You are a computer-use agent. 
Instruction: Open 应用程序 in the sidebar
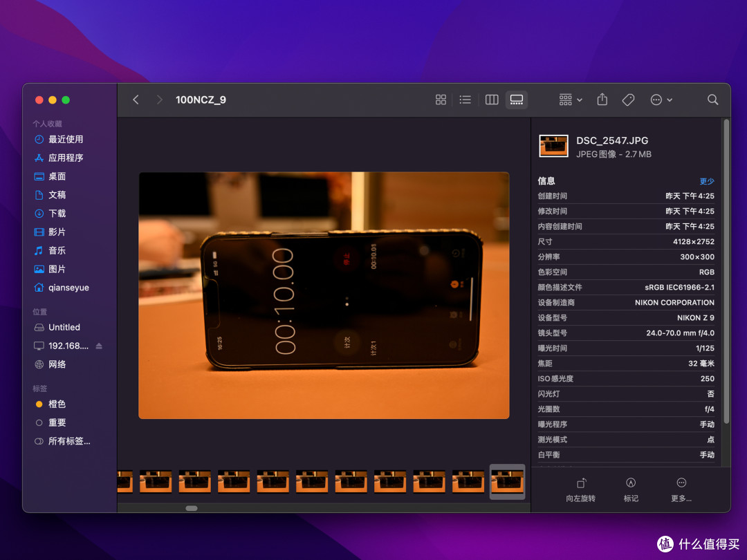[59, 158]
